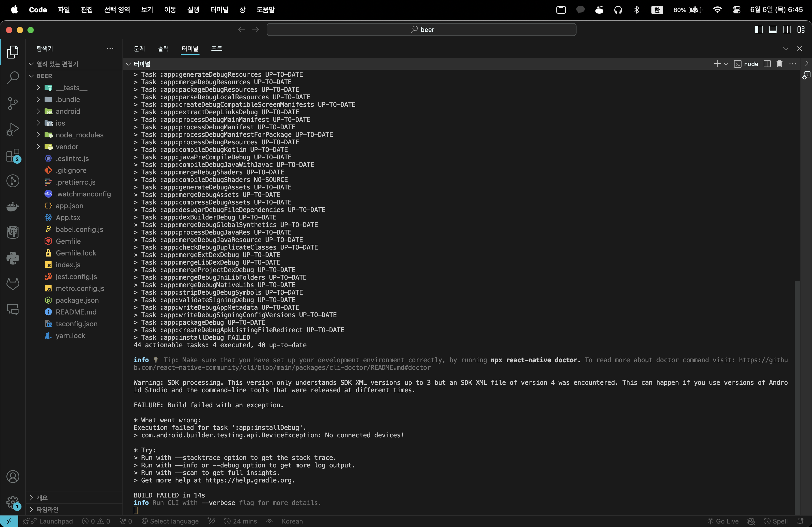Expand the android folder
Viewport: 812px width, 527px height.
coord(38,111)
